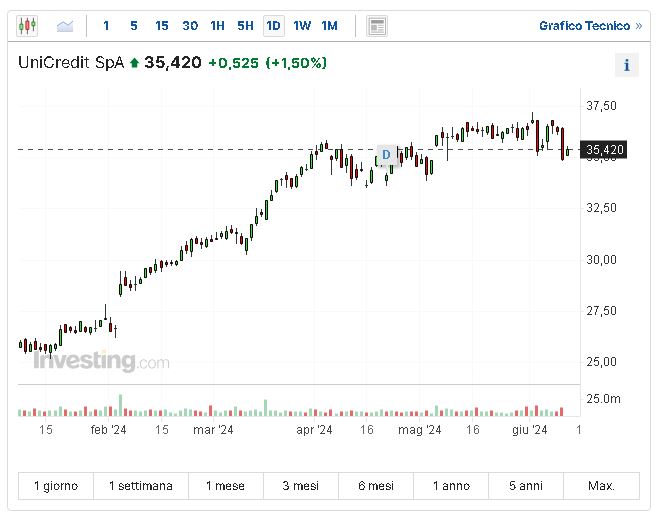The width and height of the screenshot is (657, 515).
Task: Select the 30 minute interval
Action: [190, 26]
